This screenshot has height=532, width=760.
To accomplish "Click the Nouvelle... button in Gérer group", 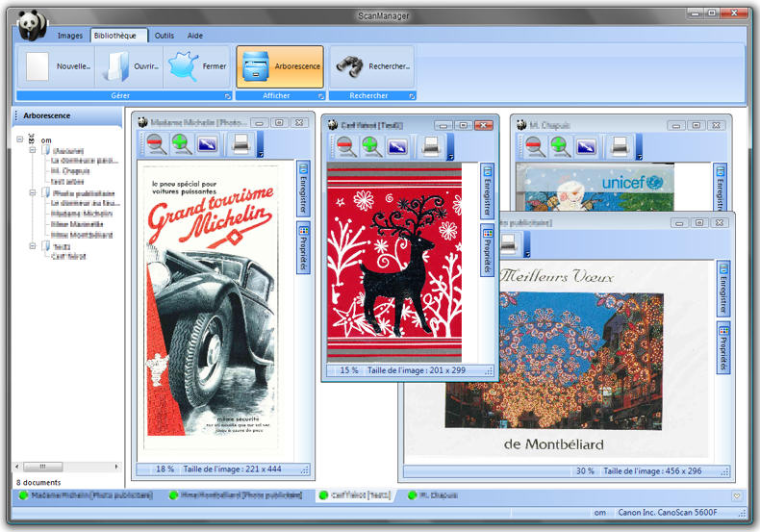I will point(57,66).
